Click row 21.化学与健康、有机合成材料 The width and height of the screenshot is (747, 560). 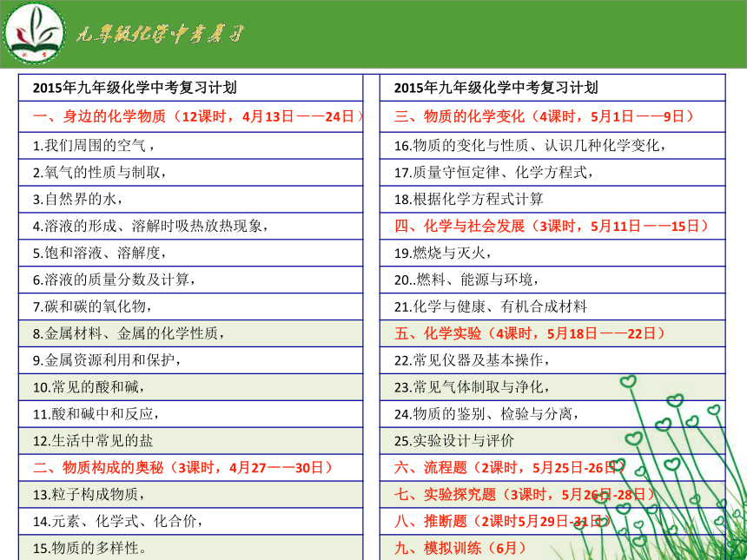pos(552,306)
